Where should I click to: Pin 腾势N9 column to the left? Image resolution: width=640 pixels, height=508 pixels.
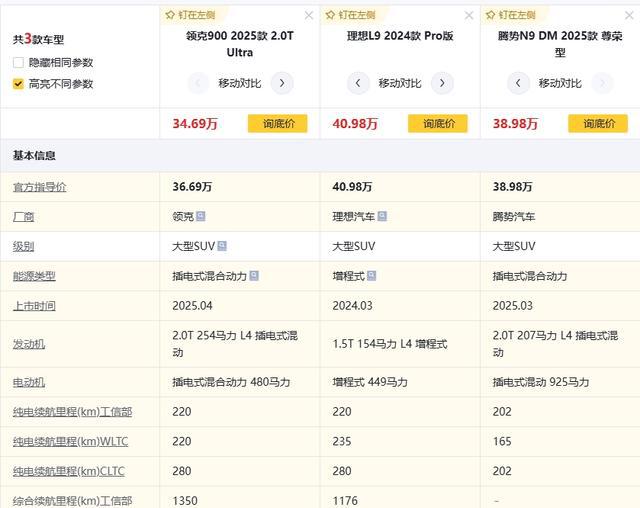511,15
